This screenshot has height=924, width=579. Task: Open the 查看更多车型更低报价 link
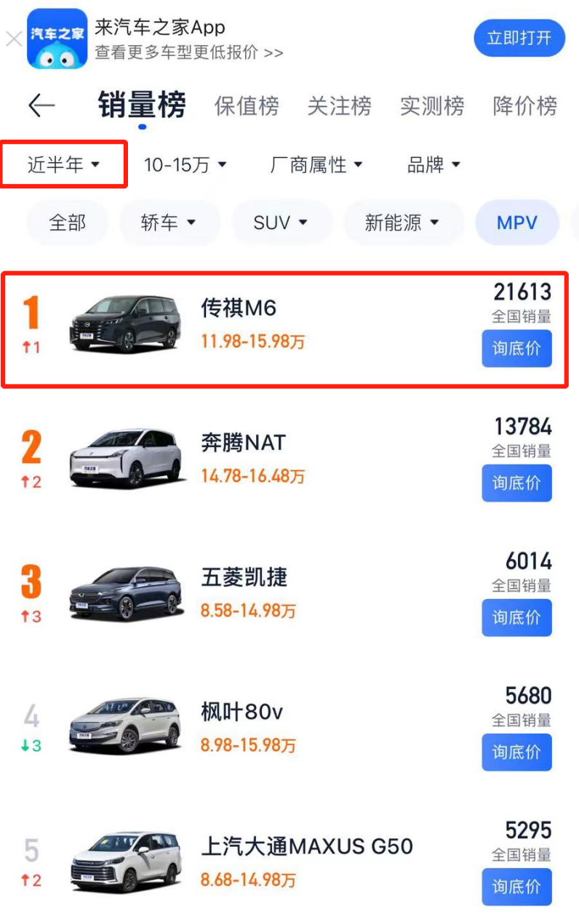[x=189, y=53]
